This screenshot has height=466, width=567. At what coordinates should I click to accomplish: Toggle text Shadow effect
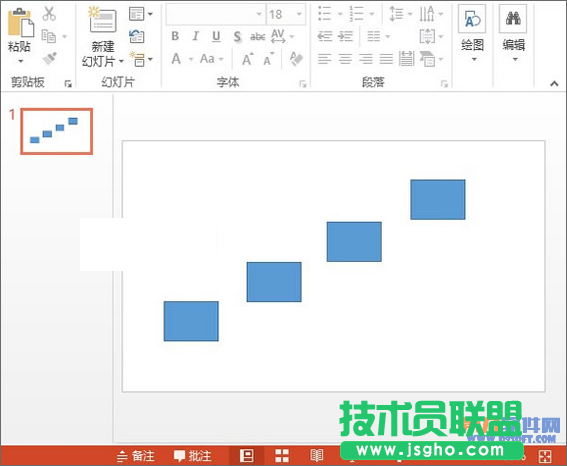[237, 37]
